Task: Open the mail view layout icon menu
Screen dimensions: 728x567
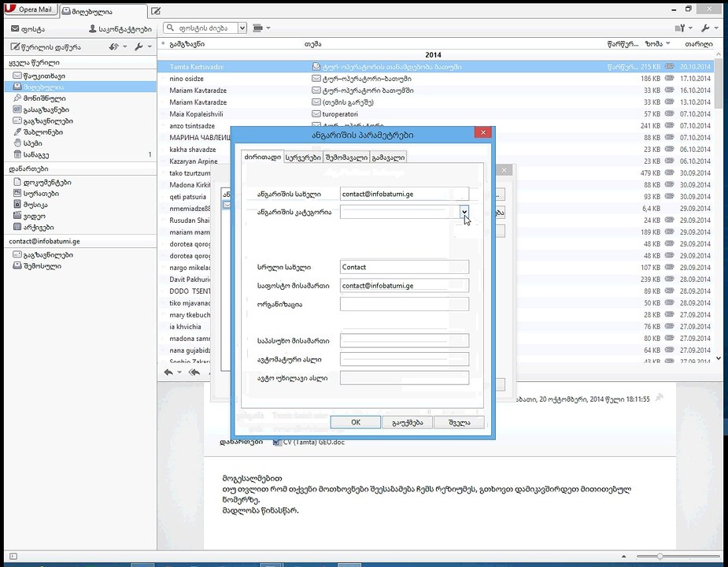Action: point(261,28)
